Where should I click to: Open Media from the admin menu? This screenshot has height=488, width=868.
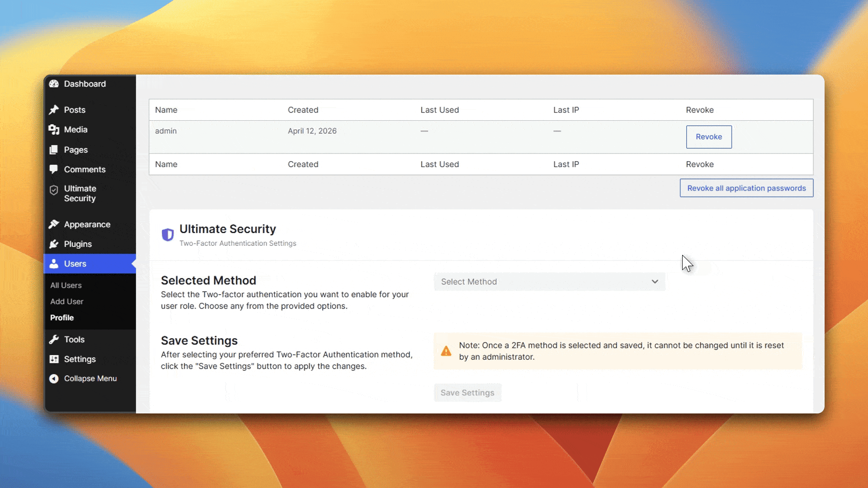90,130
